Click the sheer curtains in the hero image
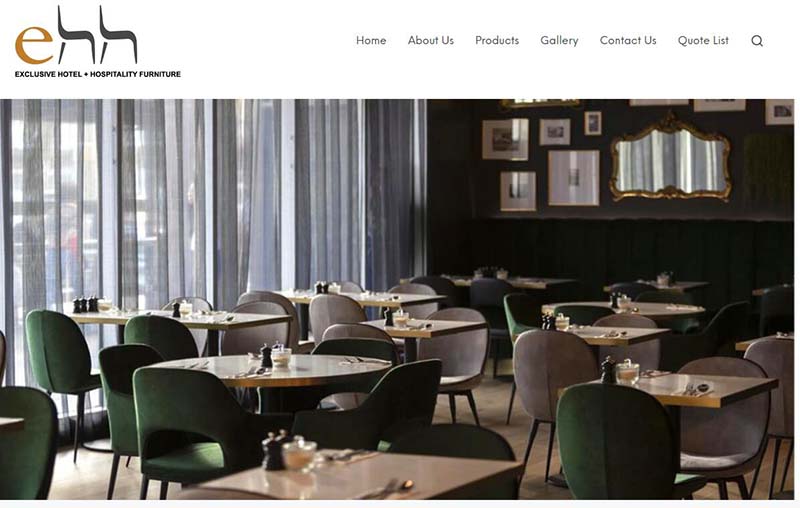This screenshot has height=508, width=800. (x=214, y=204)
